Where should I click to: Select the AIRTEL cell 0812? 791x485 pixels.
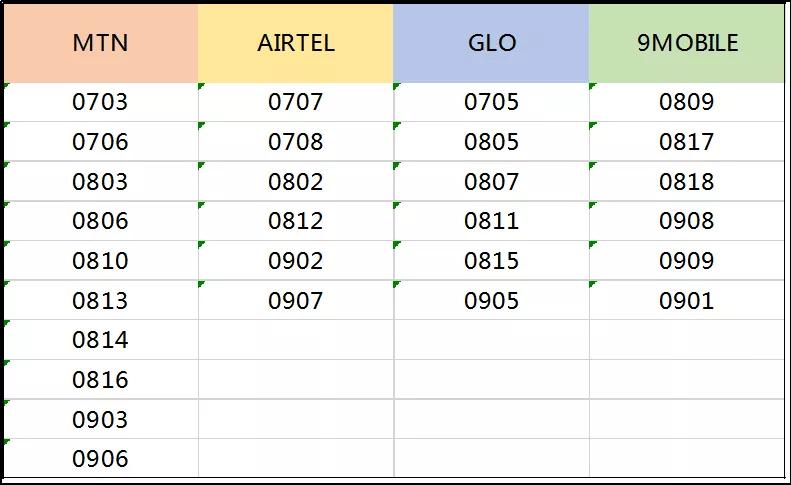[x=296, y=221]
